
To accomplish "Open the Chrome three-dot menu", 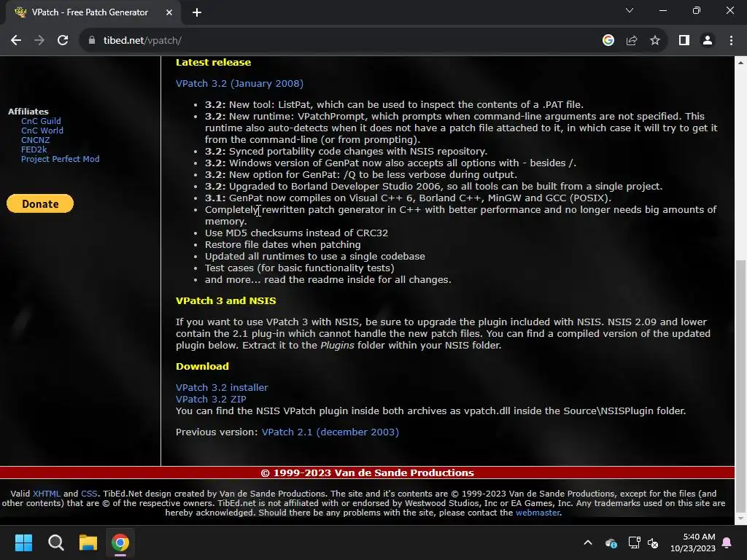I will (x=731, y=41).
